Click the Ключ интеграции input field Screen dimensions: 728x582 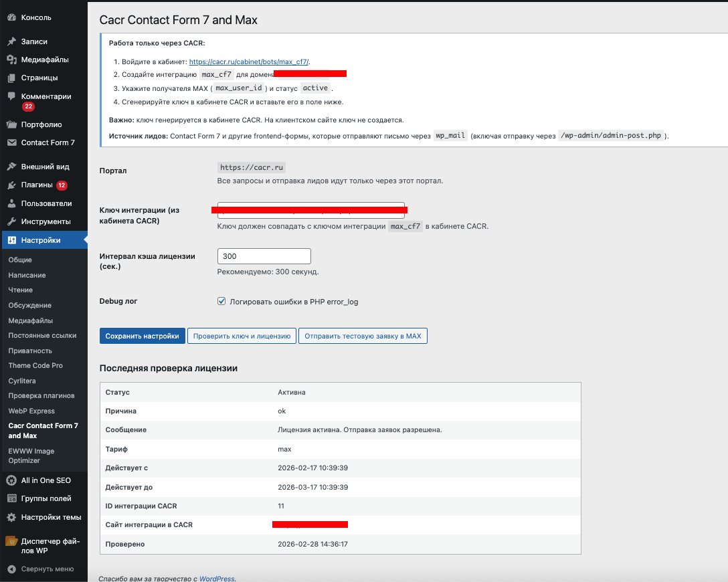pos(310,210)
